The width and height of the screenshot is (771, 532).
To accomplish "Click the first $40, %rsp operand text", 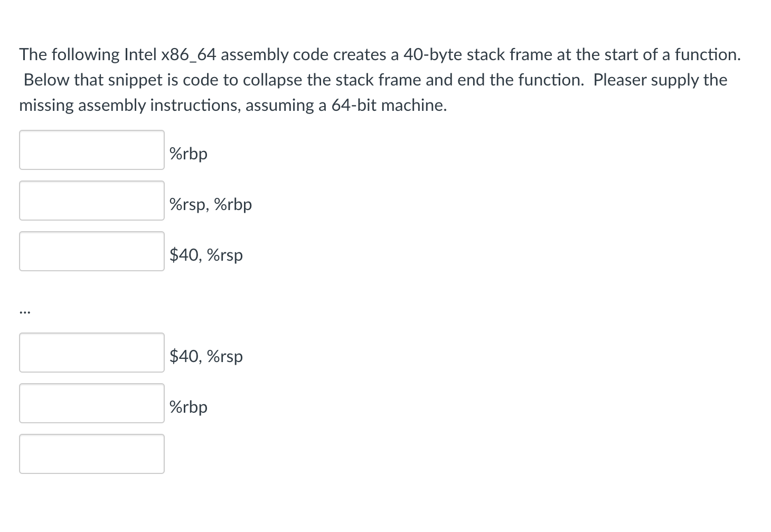I will (x=206, y=255).
